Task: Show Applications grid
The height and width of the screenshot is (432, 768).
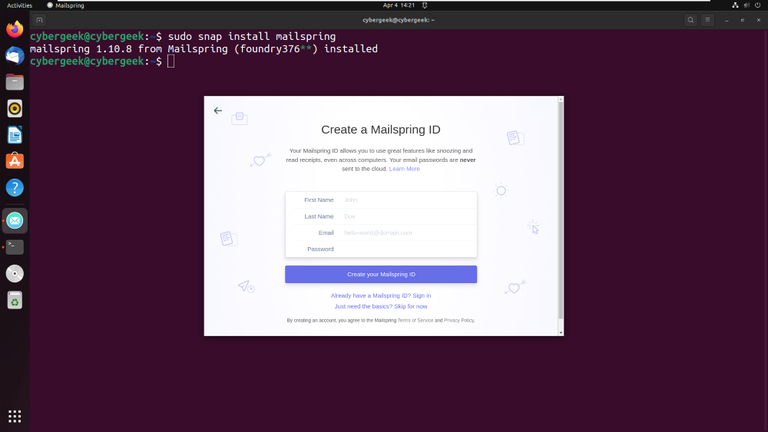Action: [15, 416]
